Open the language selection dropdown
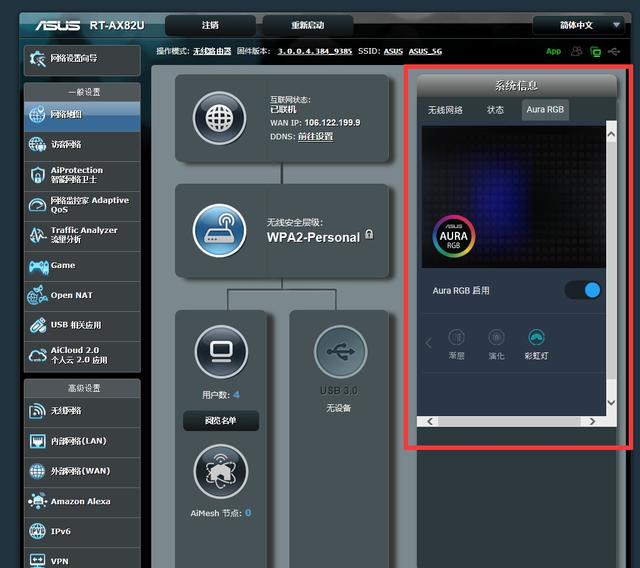 point(578,25)
